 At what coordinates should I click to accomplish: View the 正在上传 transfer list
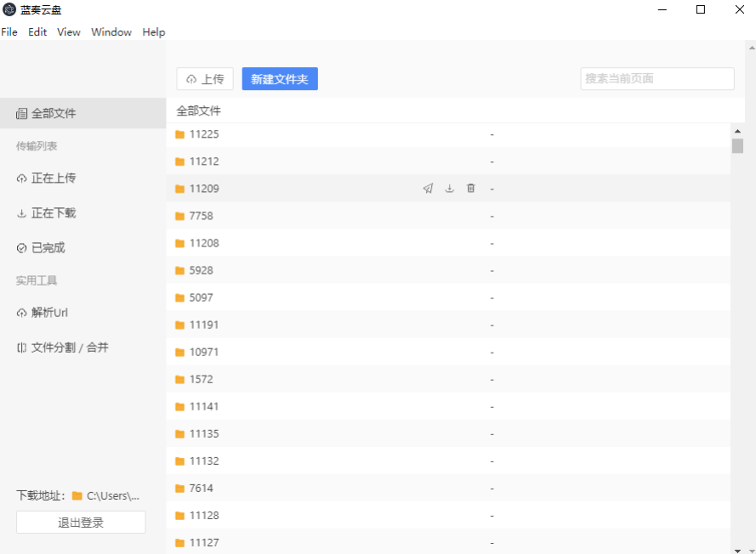[x=48, y=178]
